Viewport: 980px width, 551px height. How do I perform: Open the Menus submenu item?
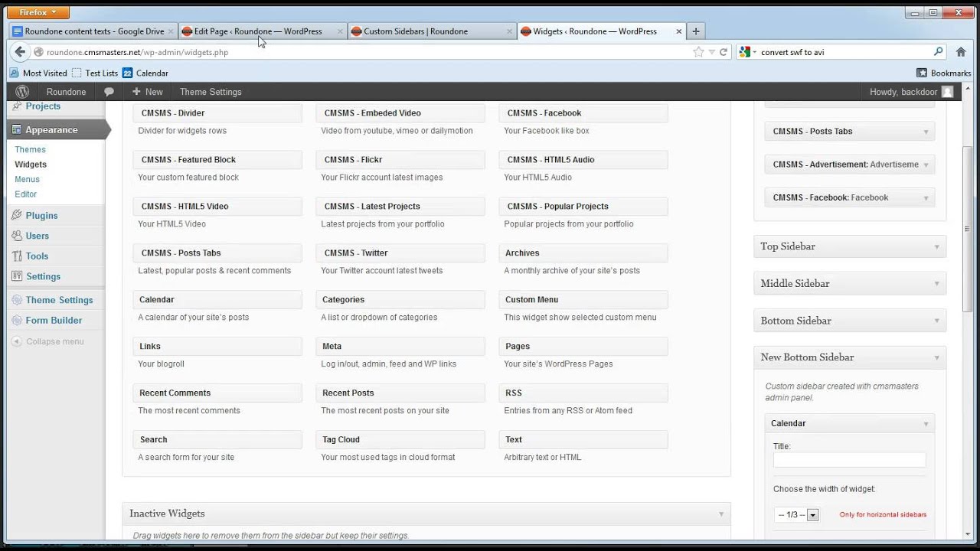tap(28, 179)
